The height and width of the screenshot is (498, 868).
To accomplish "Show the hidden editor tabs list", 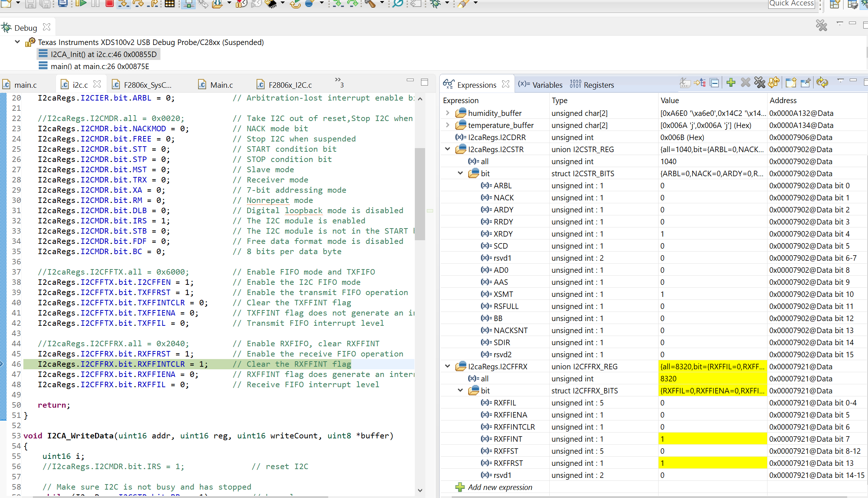I will tap(339, 82).
